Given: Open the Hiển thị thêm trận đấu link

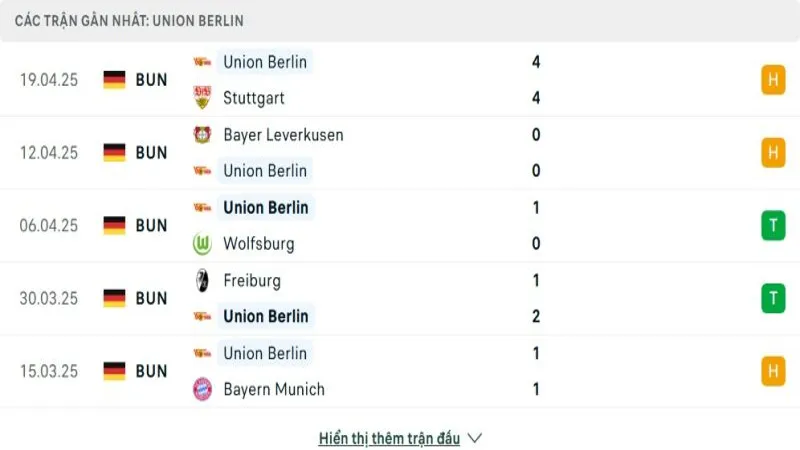Looking at the screenshot, I should [x=389, y=438].
